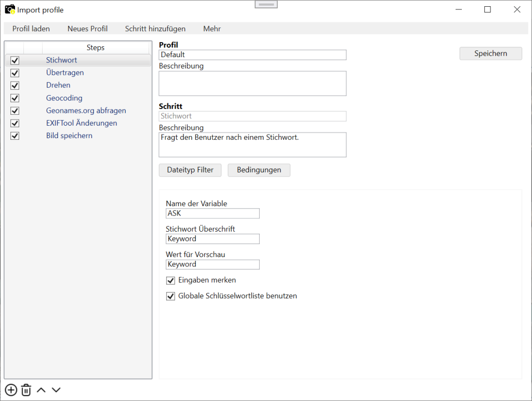The width and height of the screenshot is (532, 401).
Task: Uncheck the Stichwort step checkbox
Action: (14, 60)
